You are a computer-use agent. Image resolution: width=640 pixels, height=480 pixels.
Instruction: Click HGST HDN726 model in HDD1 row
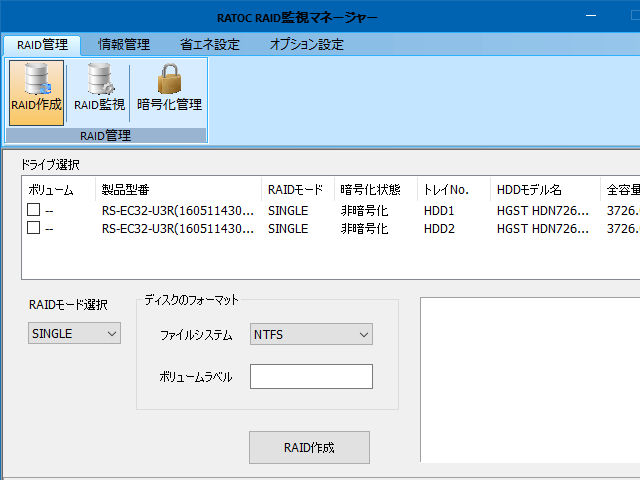[x=543, y=211]
